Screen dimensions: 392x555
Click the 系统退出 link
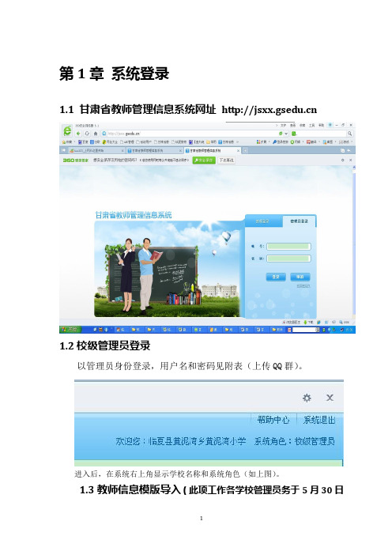click(x=319, y=420)
